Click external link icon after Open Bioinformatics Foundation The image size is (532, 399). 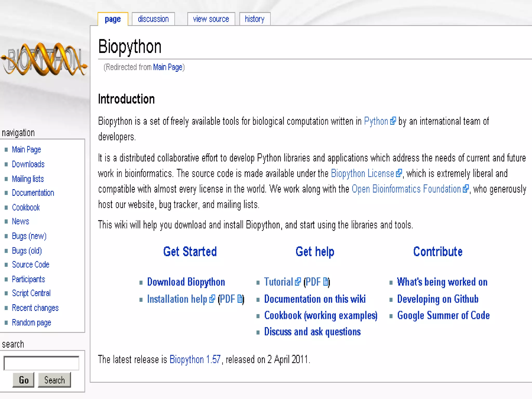pos(466,189)
